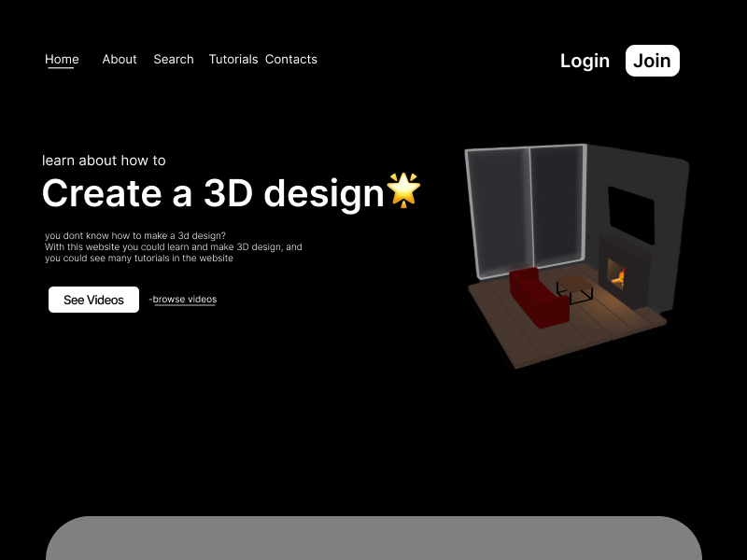The image size is (747, 560).
Task: Open Search from the navigation bar
Action: tap(174, 60)
